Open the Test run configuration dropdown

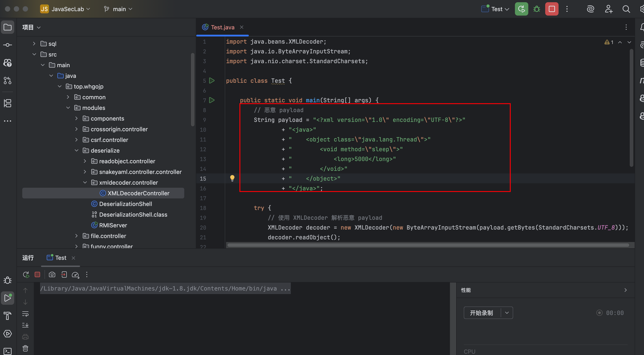click(495, 9)
